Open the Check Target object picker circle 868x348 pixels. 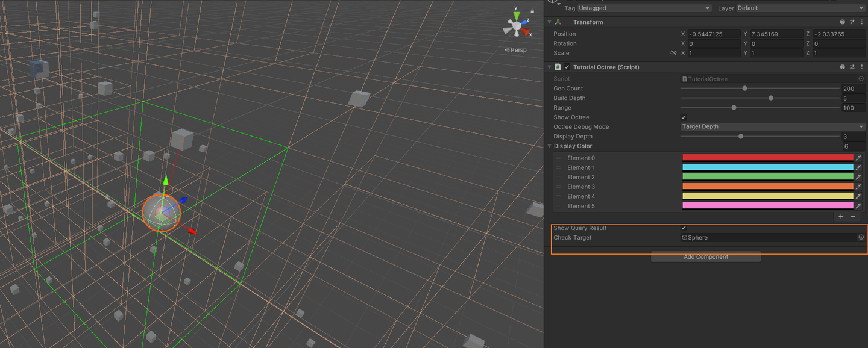point(861,237)
